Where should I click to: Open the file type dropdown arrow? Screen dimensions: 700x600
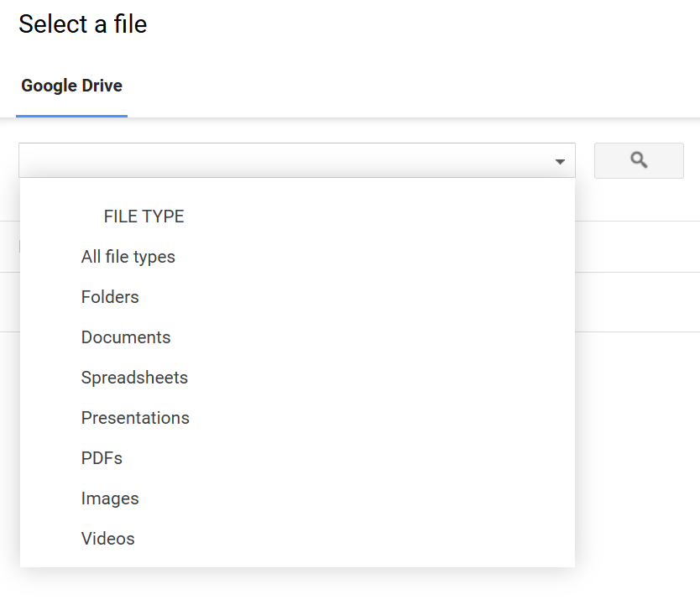coord(559,160)
